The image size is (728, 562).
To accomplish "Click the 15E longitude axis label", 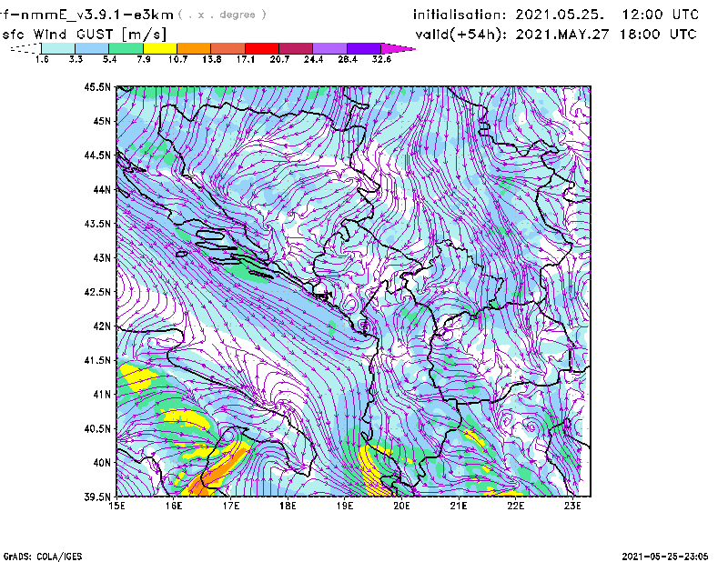I will 117,506.
